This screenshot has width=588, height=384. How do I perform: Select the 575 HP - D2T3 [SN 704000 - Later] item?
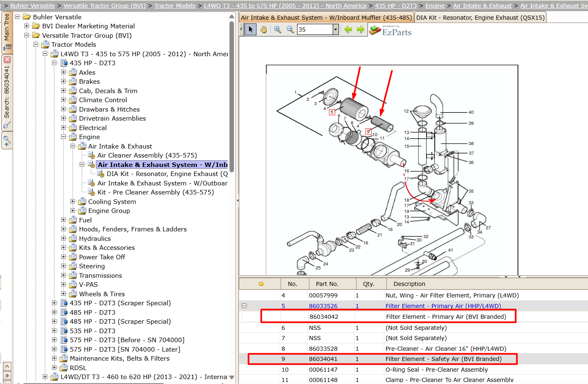(125, 349)
